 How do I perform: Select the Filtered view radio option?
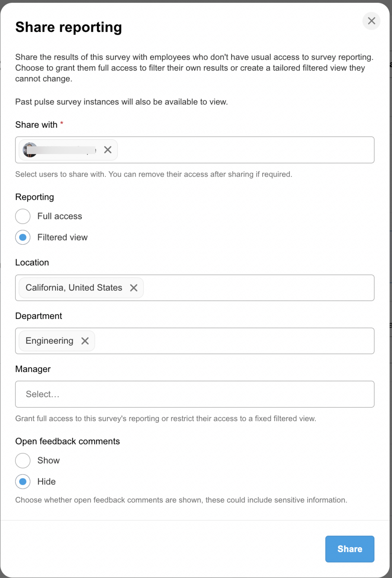click(23, 237)
